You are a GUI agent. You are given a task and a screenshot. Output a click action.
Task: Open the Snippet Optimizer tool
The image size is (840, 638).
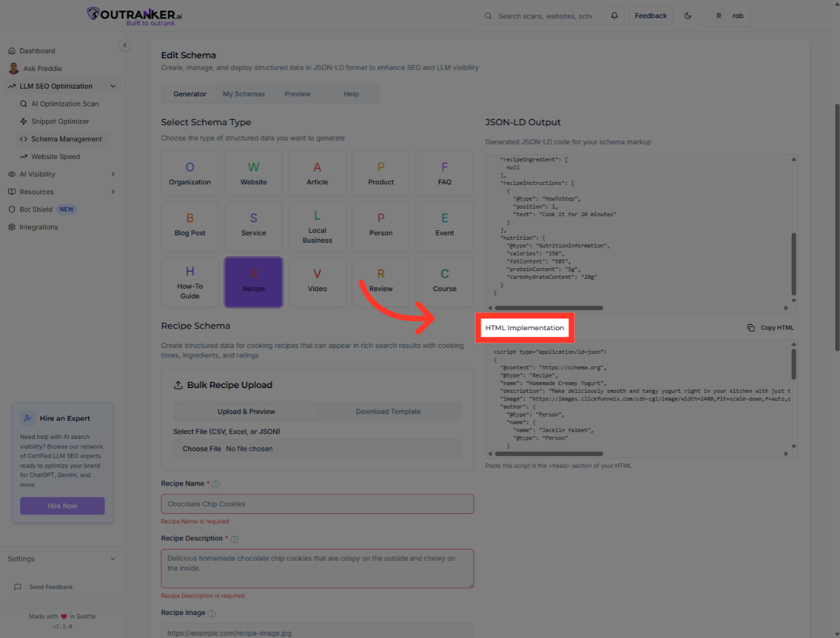pos(60,121)
